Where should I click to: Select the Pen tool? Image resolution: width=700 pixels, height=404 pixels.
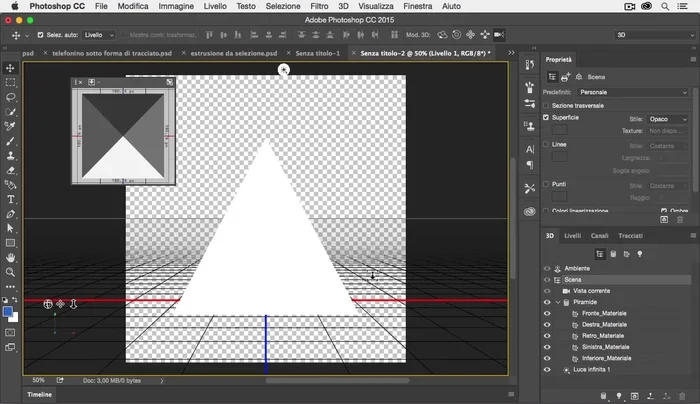click(10, 214)
